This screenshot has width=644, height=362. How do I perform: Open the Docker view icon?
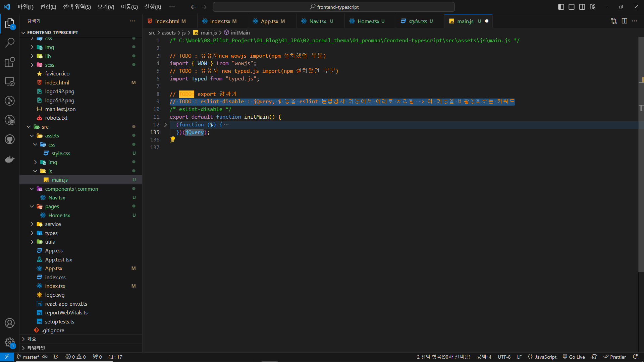pos(10,159)
